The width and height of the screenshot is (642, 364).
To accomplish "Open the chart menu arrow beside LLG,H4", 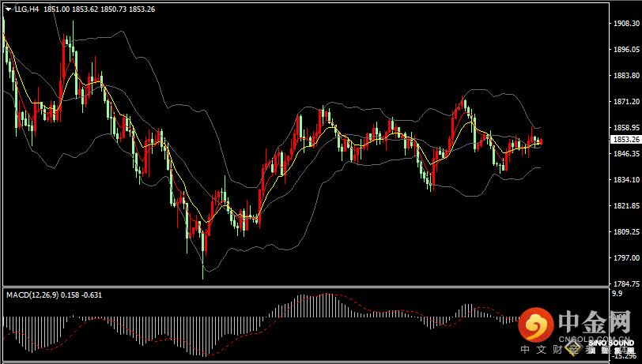I will point(9,9).
